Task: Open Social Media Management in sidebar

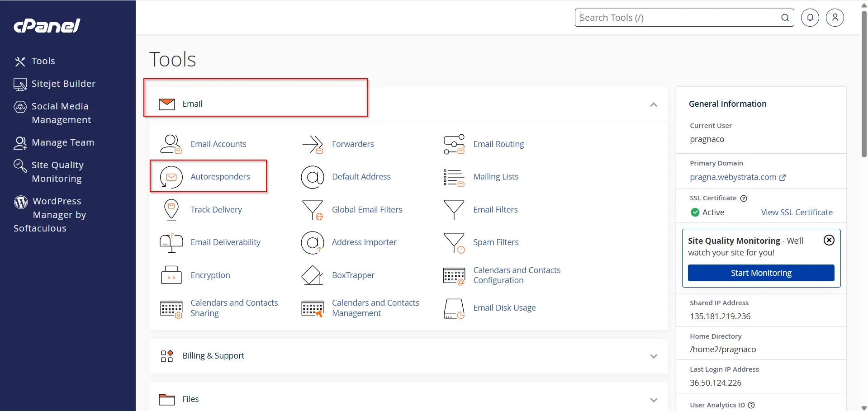Action: (52, 113)
